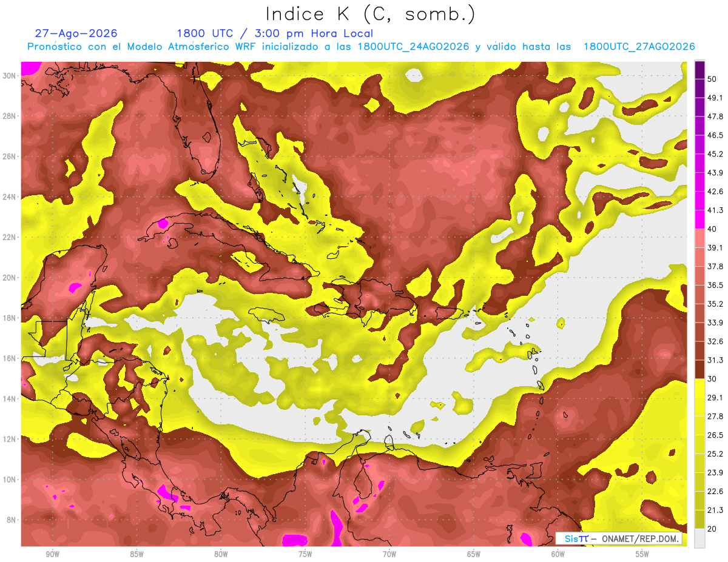Click the colorbar label "42.6"
The image size is (728, 562).
tap(716, 192)
